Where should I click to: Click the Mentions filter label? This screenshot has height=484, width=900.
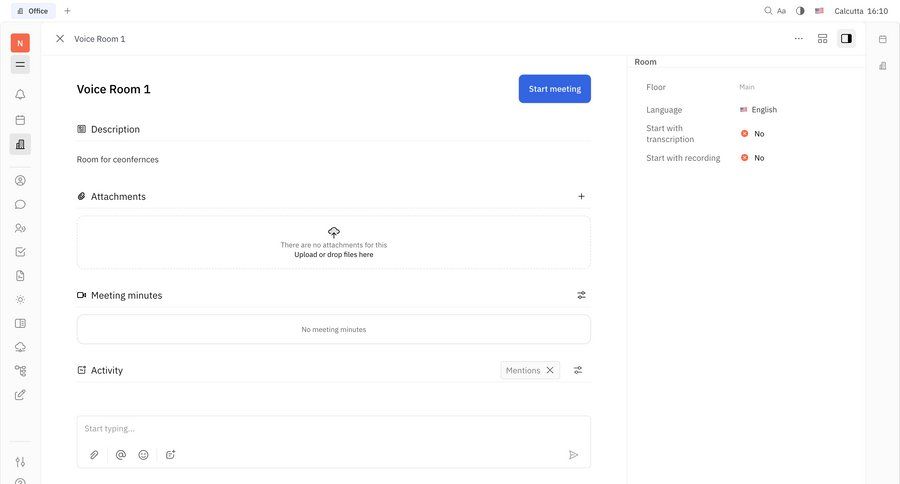(523, 370)
